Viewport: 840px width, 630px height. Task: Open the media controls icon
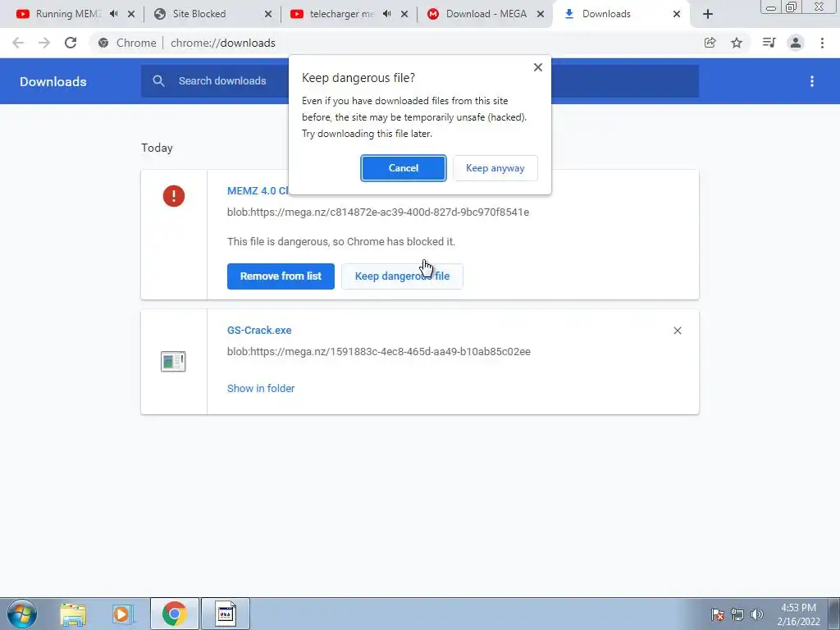(769, 43)
